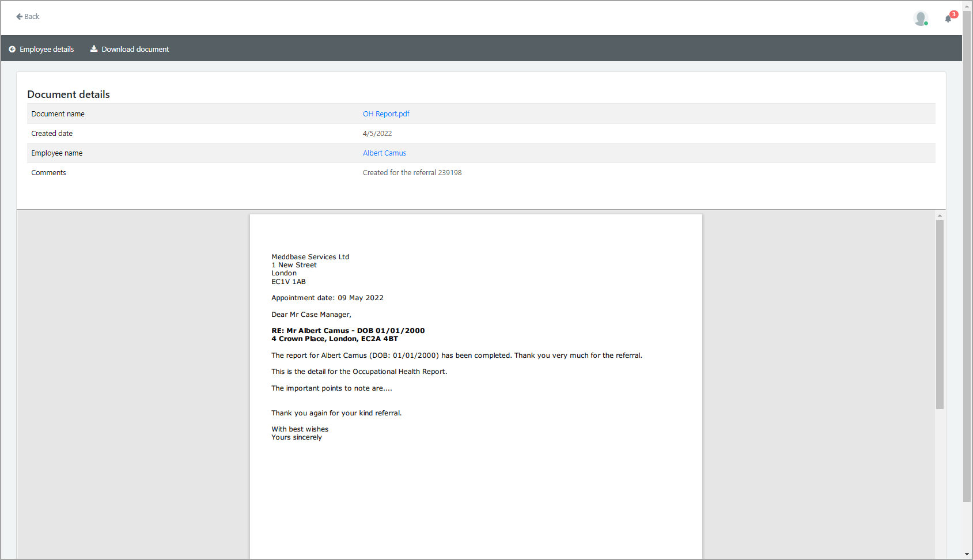Click the red notification count badge
This screenshot has height=560, width=973.
(x=954, y=14)
